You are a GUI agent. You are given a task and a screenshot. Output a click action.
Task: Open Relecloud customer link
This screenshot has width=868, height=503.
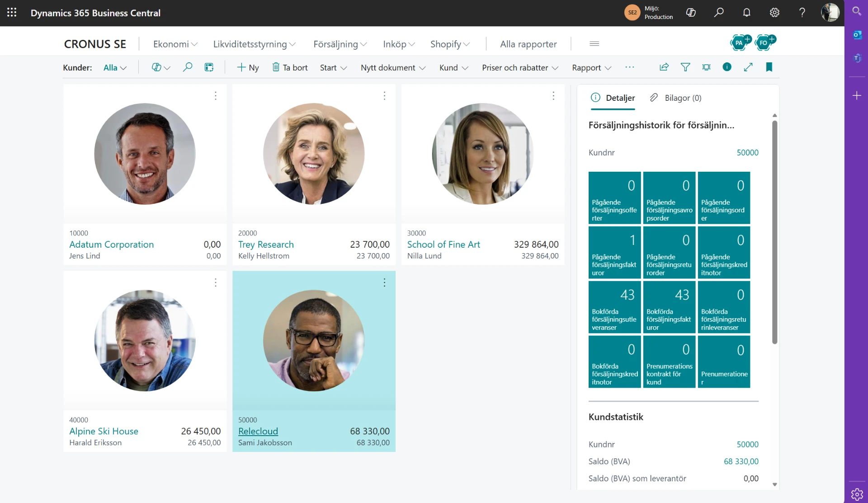tap(258, 431)
